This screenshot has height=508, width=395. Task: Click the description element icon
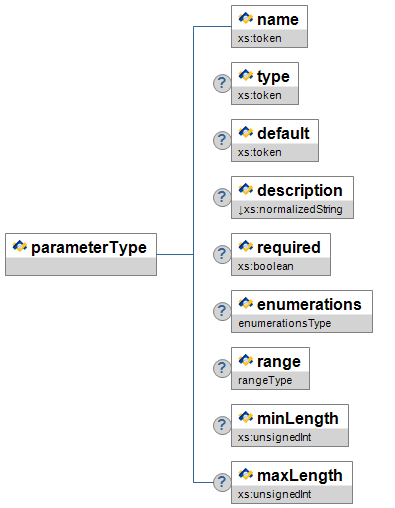click(246, 189)
